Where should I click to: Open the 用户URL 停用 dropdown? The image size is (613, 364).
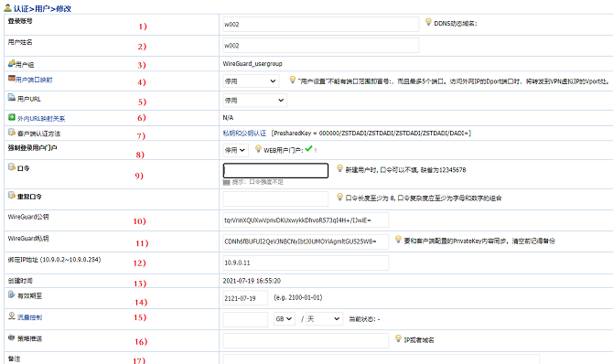click(x=255, y=101)
